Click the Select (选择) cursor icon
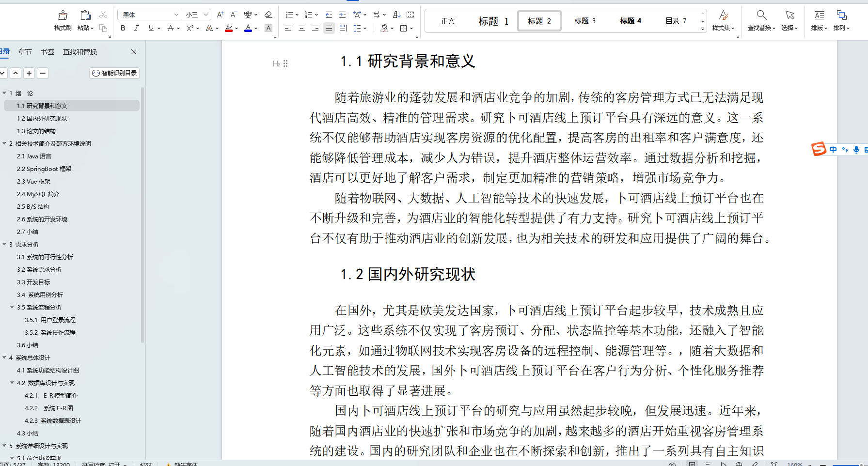This screenshot has width=868, height=466. 789,15
